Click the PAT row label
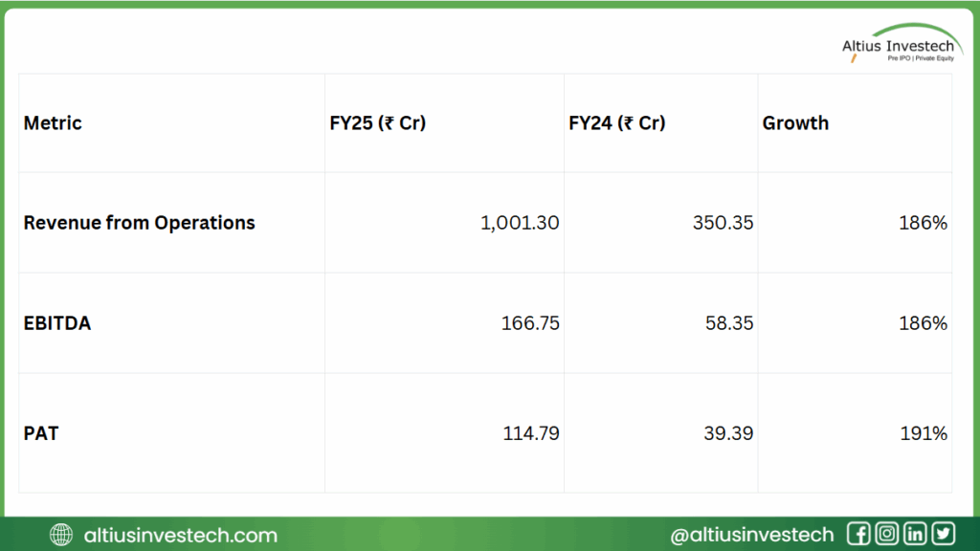 point(41,433)
